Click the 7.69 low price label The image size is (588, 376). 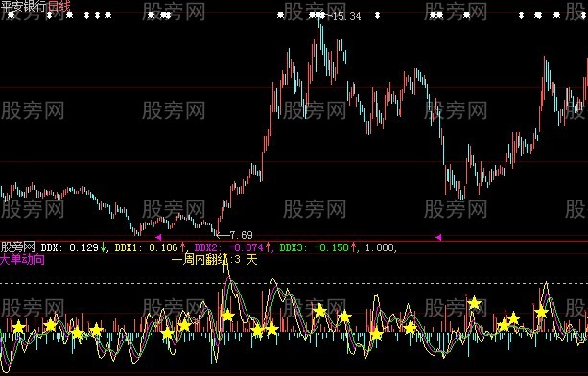(241, 235)
